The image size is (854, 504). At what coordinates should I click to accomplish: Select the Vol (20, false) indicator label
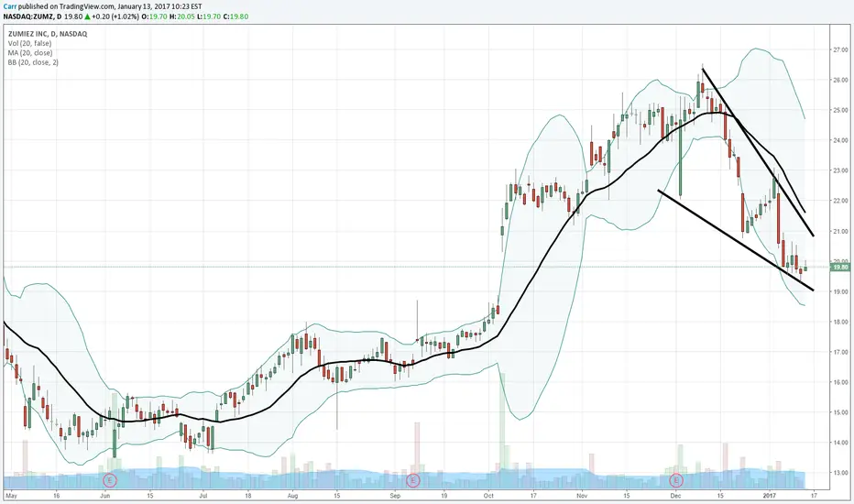click(29, 43)
